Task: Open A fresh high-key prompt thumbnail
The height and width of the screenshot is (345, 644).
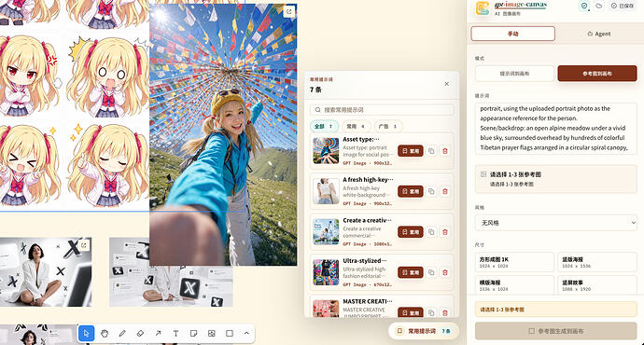Action: [326, 191]
